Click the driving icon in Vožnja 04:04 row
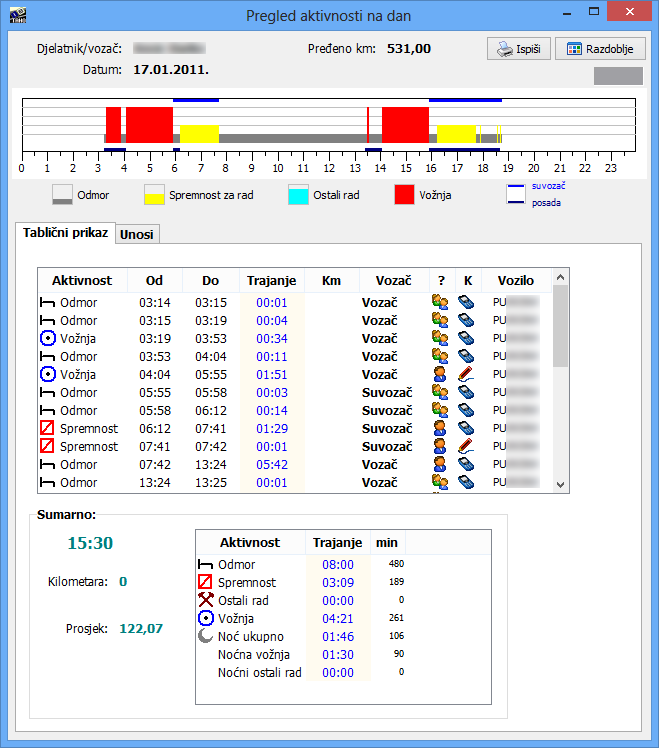The height and width of the screenshot is (748, 659). point(47,374)
